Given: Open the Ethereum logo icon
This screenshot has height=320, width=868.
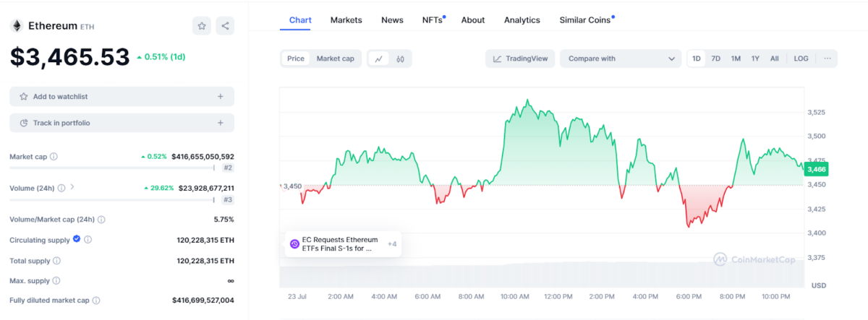Looking at the screenshot, I should pyautogui.click(x=16, y=26).
